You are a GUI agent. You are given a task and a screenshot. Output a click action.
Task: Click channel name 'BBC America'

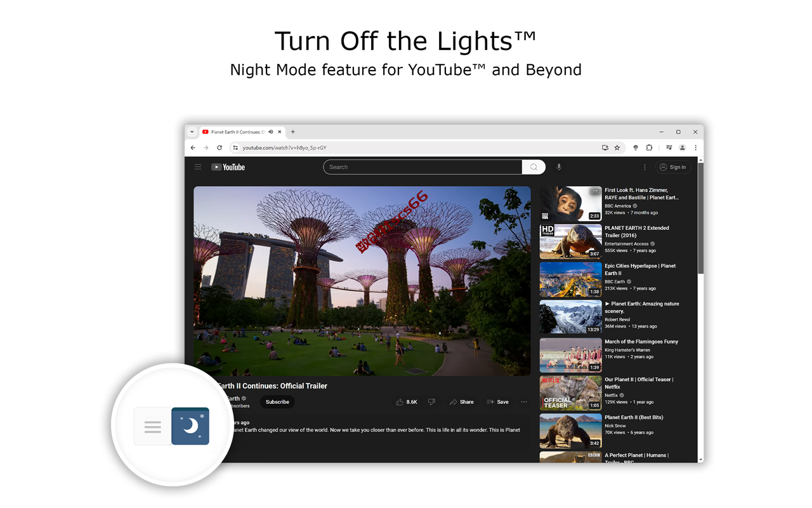618,206
